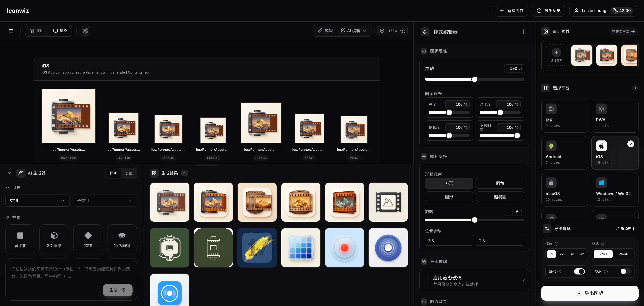Toggle the transparency checkerboard background icon

(x=85, y=31)
